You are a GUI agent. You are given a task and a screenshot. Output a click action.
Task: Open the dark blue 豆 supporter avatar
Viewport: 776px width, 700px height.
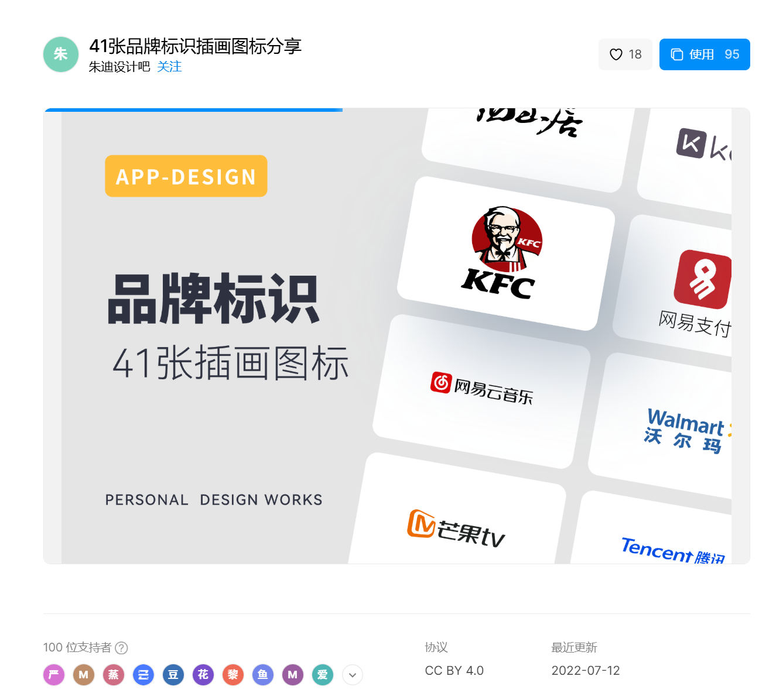(173, 675)
